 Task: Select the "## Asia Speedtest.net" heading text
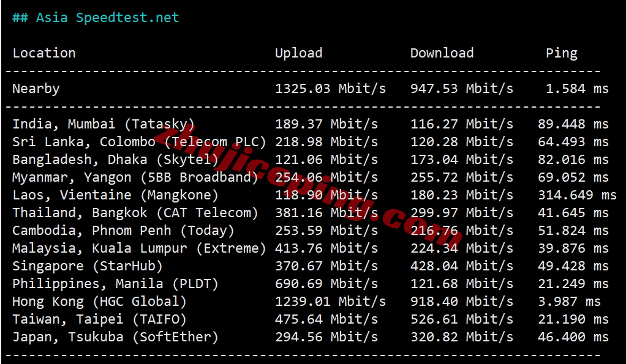(x=96, y=18)
